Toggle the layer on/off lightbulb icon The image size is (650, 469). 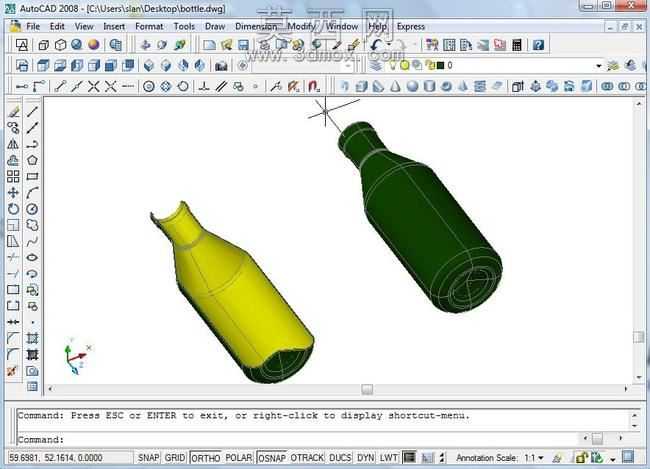pyautogui.click(x=393, y=65)
